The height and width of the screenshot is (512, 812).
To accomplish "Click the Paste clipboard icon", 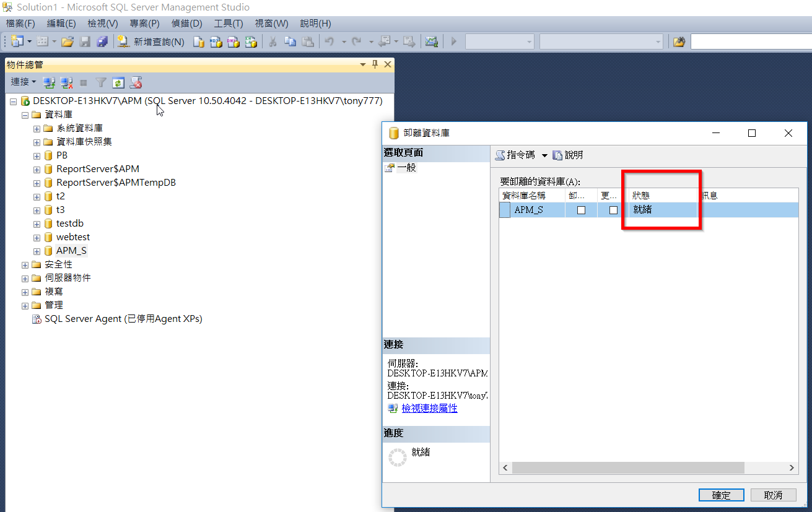I will pyautogui.click(x=308, y=41).
